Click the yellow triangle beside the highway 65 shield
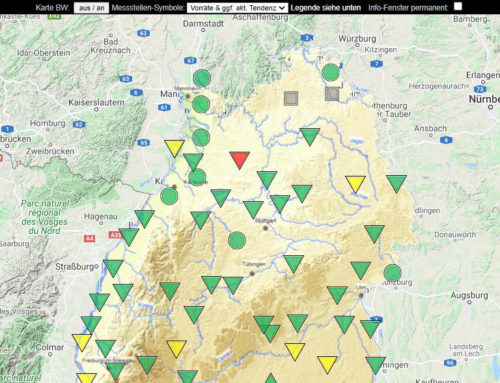The height and width of the screenshot is (383, 500). point(174,148)
